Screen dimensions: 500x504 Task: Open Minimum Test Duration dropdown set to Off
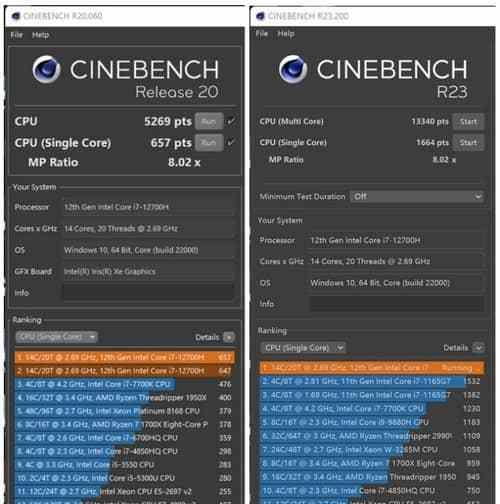coord(417,197)
